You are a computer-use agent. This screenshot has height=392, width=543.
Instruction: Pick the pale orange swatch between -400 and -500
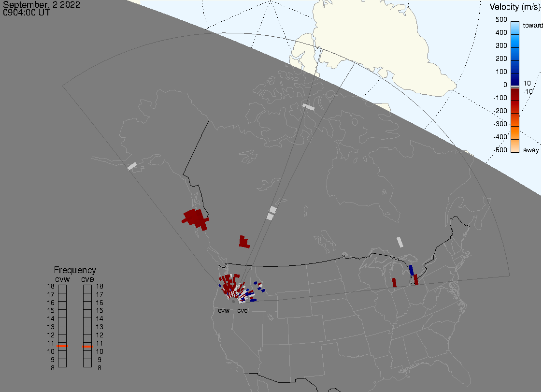(x=515, y=146)
